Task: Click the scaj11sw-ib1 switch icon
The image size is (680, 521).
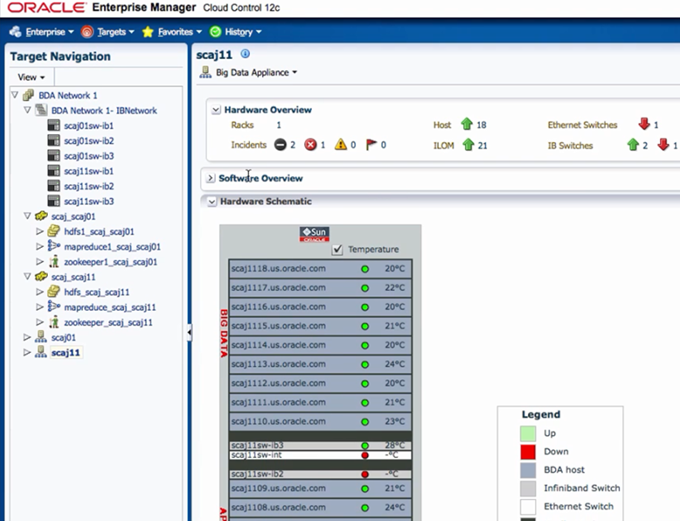Action: (54, 171)
